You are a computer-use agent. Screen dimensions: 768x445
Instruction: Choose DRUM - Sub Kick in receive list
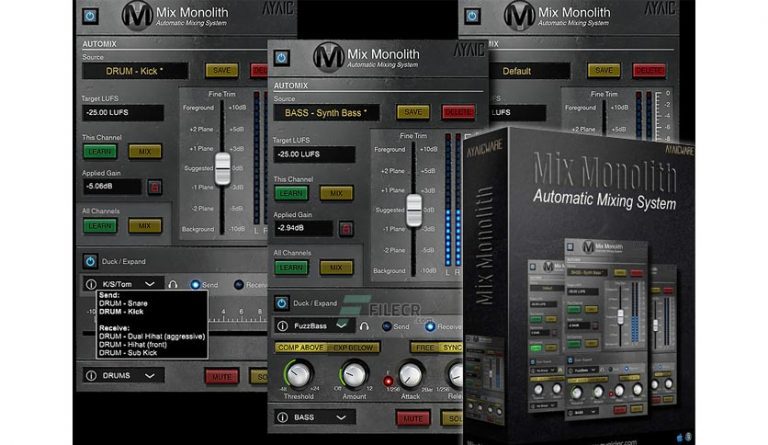[x=130, y=353]
